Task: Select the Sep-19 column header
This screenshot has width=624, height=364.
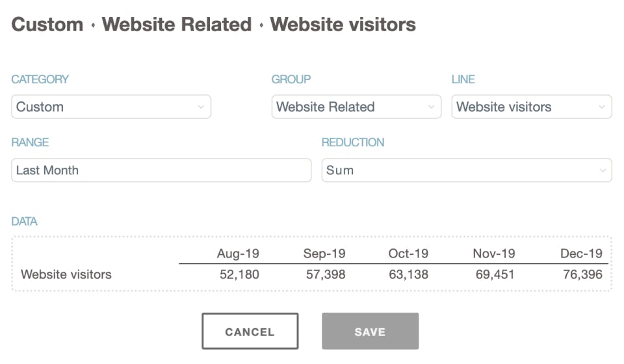Action: (x=324, y=253)
